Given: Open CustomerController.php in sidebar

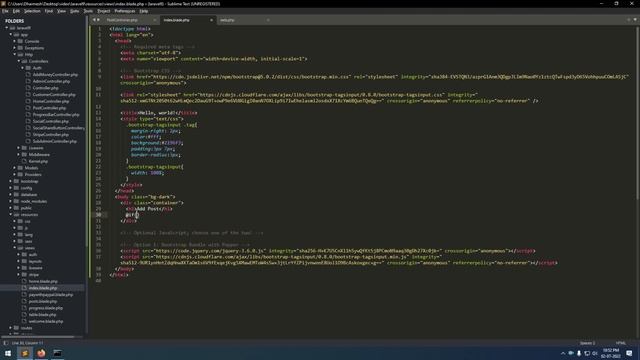Looking at the screenshot, I should 54,95.
